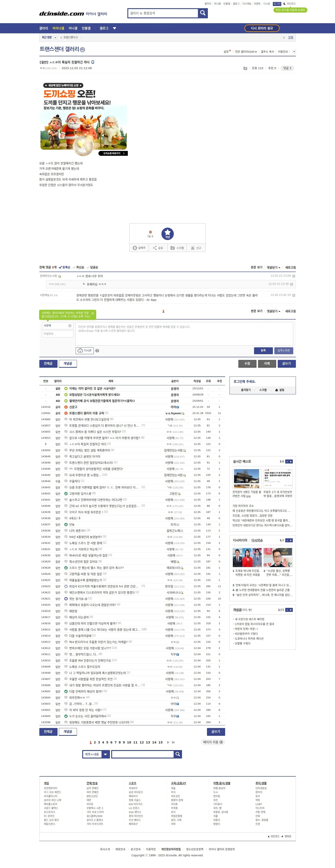Open the 디시콘 picker button
This screenshot has width=335, height=868.
click(x=85, y=350)
